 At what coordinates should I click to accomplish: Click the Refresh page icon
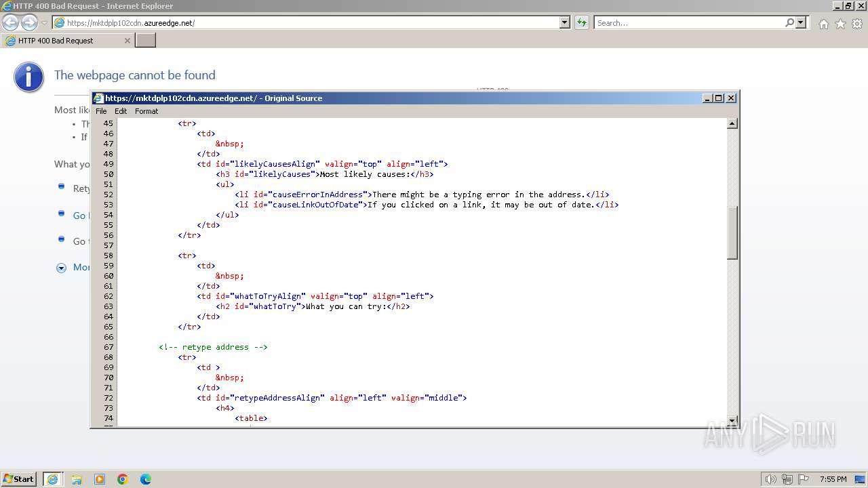(x=581, y=23)
